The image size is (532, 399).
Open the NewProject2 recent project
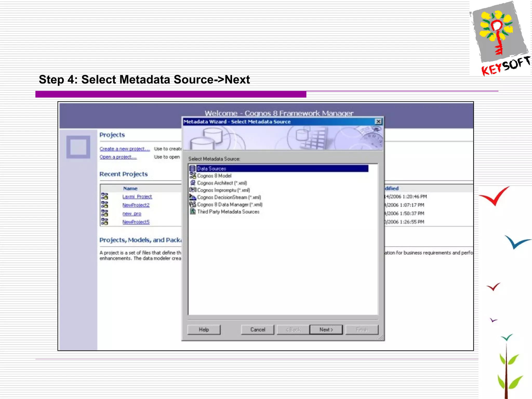tap(136, 205)
